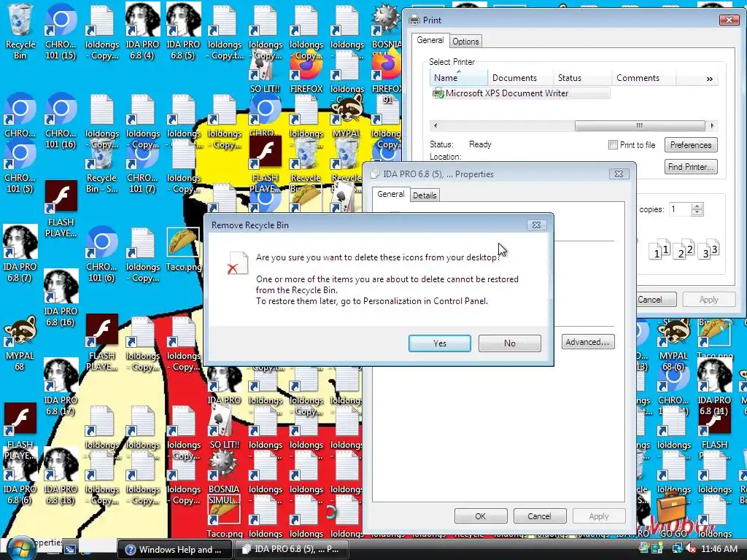Select IDA PRO 6.8 (18) desktop icon
The width and height of the screenshot is (747, 560).
[x=61, y=477]
